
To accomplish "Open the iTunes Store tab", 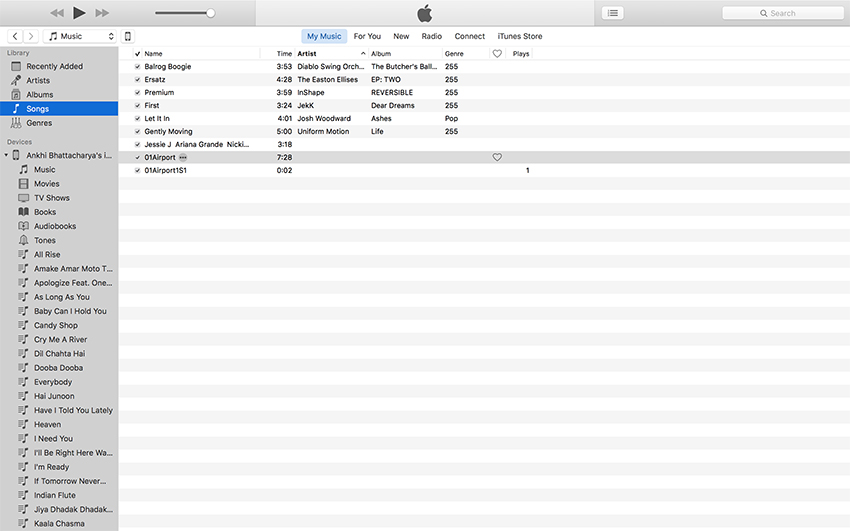I will (x=519, y=36).
